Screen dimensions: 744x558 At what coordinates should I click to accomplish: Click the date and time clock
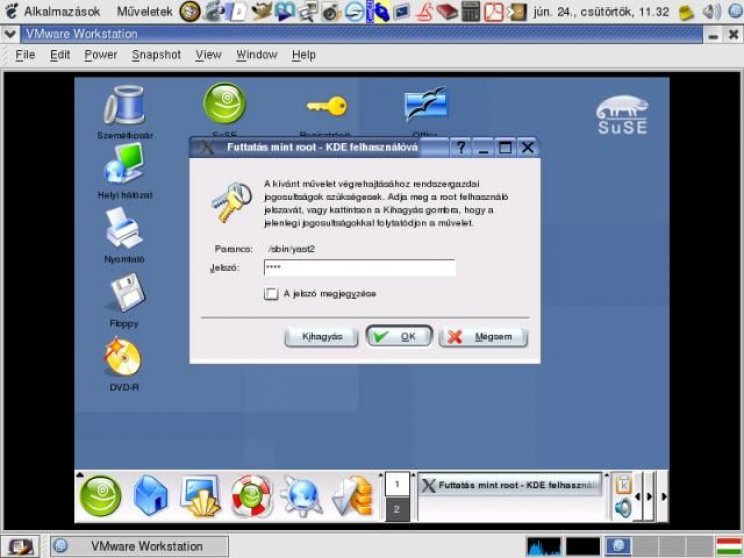coord(601,11)
